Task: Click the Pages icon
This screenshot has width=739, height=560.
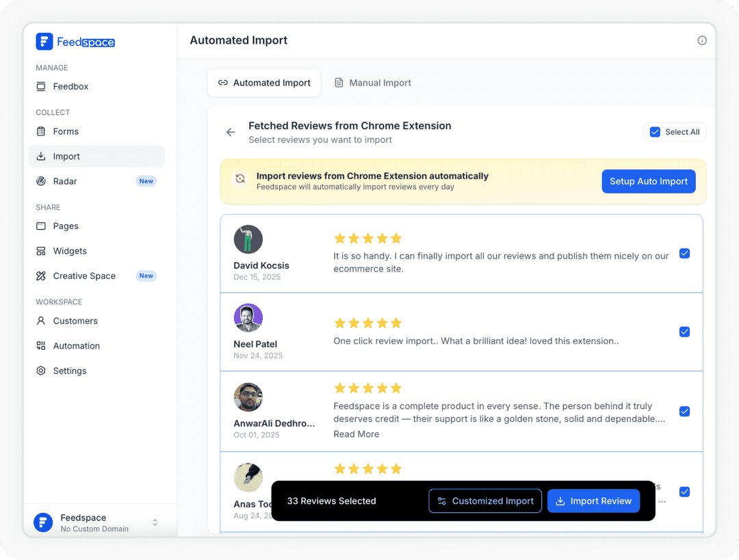Action: (x=41, y=226)
